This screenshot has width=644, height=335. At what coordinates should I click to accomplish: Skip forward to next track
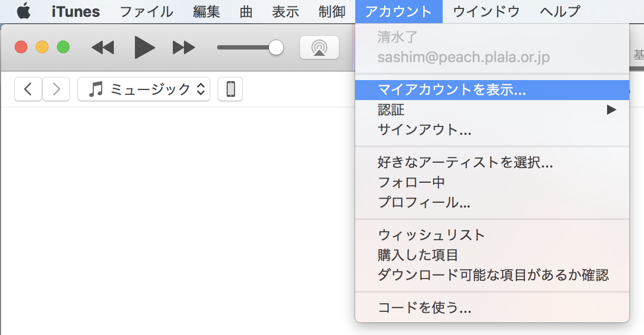pos(184,48)
